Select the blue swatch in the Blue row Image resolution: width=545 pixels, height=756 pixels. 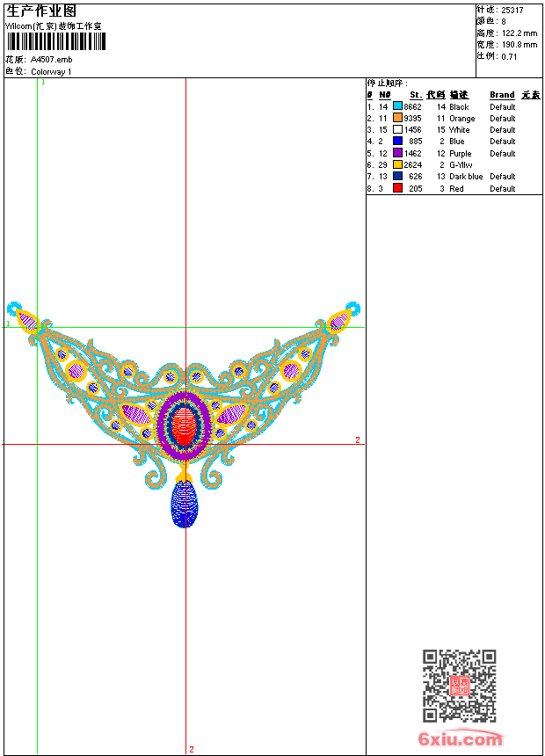pyautogui.click(x=397, y=141)
